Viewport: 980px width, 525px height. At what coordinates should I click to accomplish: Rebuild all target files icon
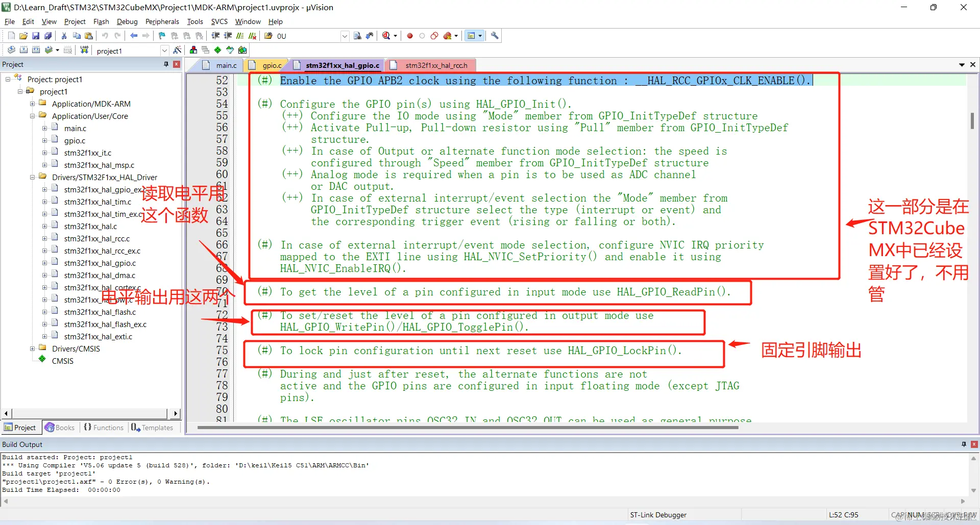(36, 50)
